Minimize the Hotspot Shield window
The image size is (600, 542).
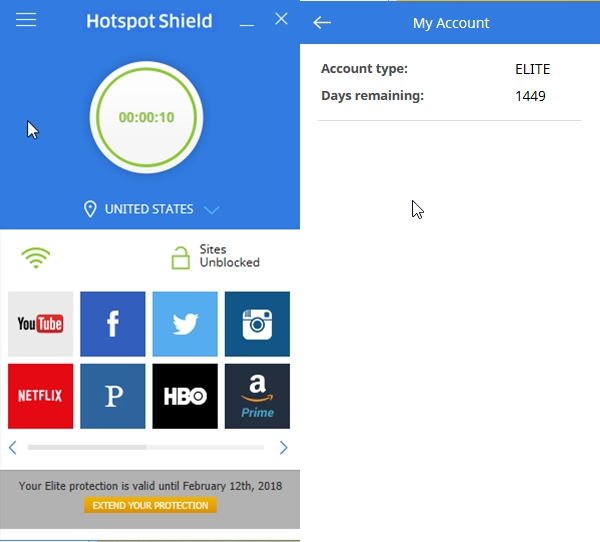tap(247, 25)
